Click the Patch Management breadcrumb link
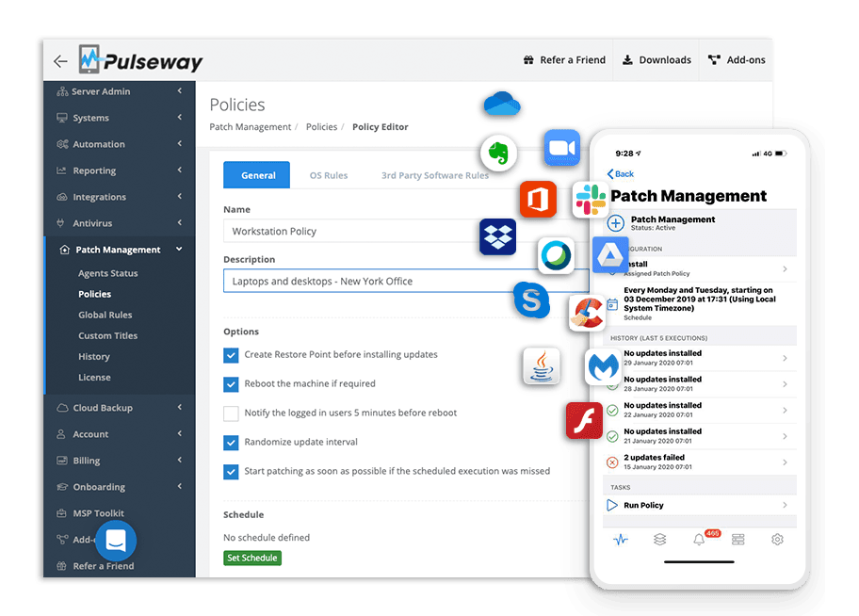The image size is (859, 616). click(251, 126)
